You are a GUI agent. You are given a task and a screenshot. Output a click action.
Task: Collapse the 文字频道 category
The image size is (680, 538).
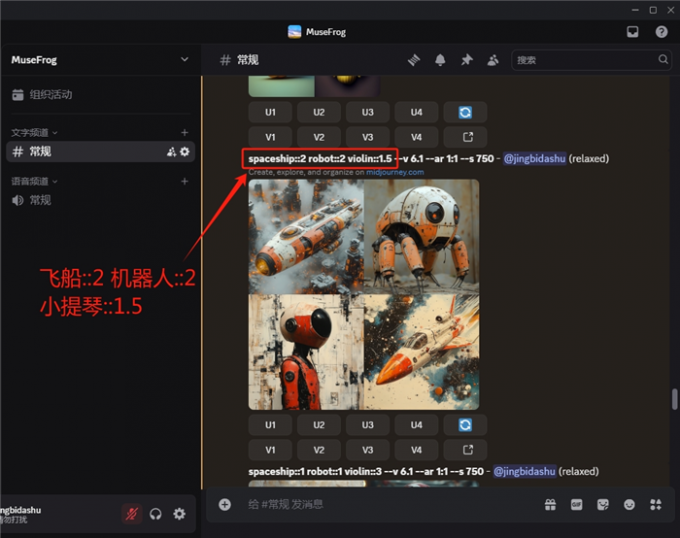pos(34,133)
